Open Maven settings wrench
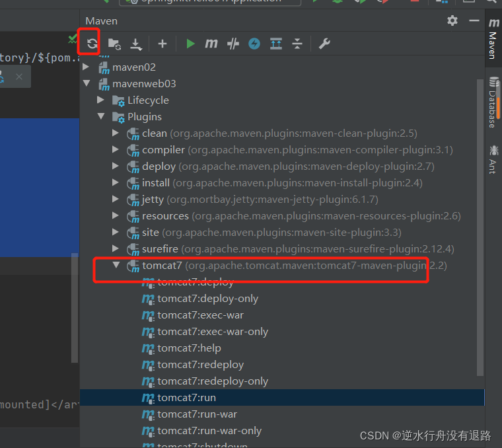Screen dimensions: 502x448 click(324, 44)
